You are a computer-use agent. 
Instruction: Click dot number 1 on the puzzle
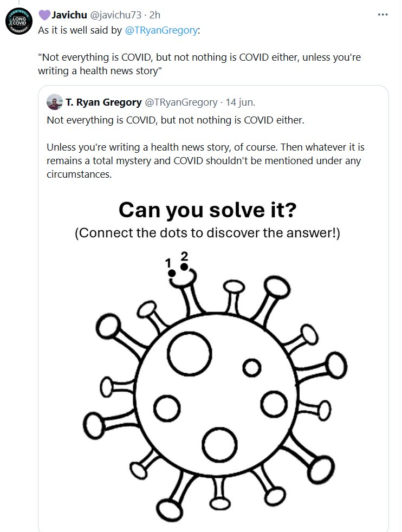coord(172,273)
